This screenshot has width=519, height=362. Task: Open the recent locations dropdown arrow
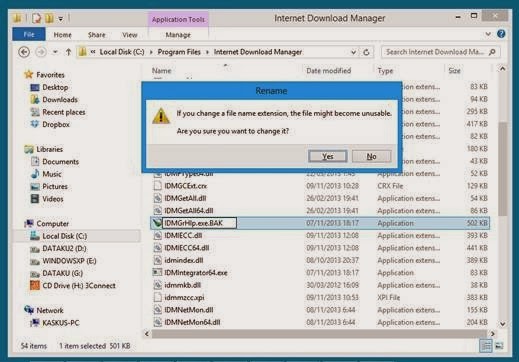coord(55,52)
